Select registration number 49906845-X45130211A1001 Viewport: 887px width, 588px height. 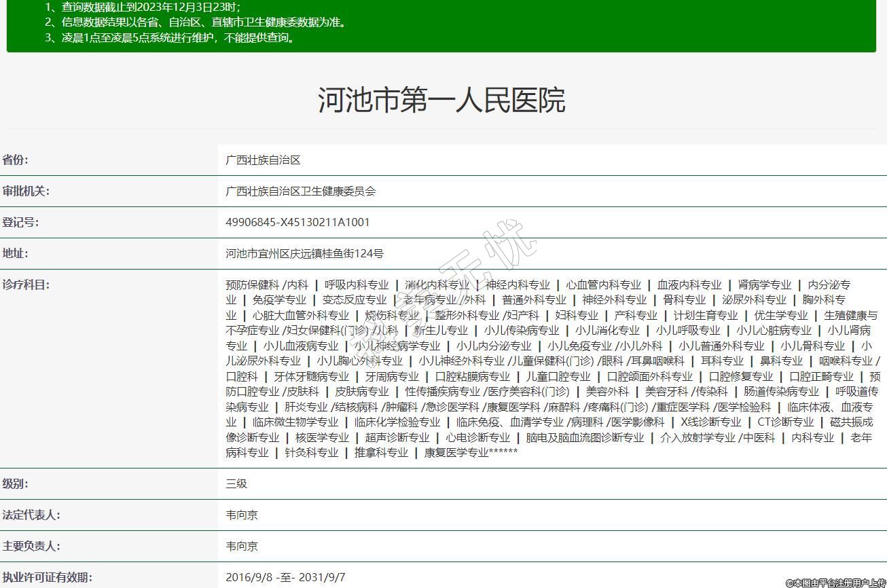pos(297,223)
